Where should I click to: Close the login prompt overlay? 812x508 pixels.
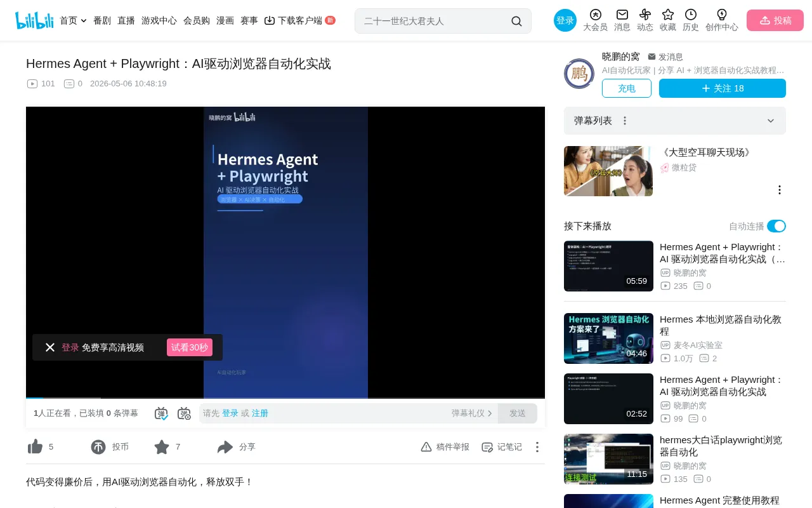click(x=50, y=347)
